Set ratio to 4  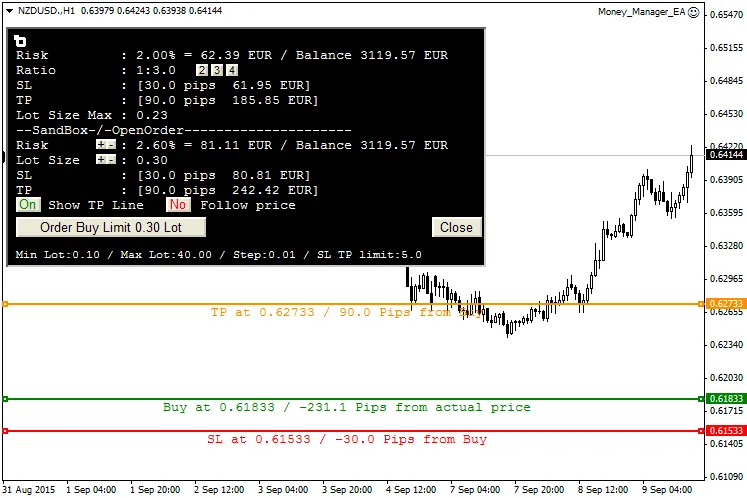coord(231,70)
